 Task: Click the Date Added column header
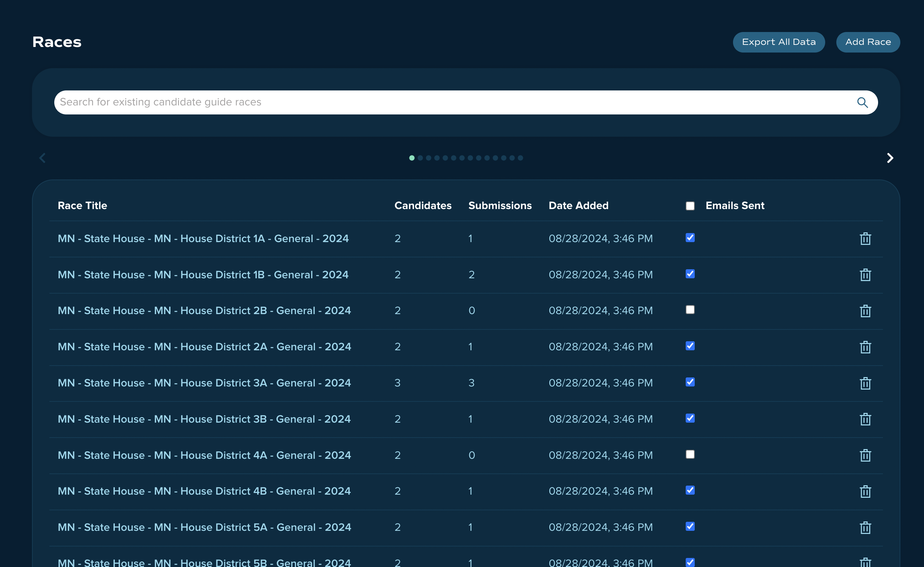coord(578,206)
